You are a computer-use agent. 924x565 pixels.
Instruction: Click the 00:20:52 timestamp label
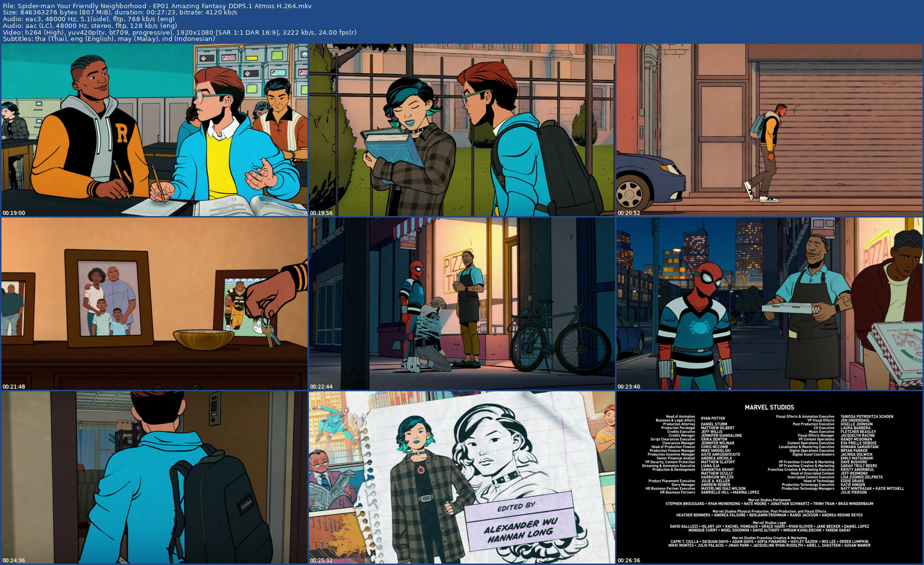pos(629,213)
